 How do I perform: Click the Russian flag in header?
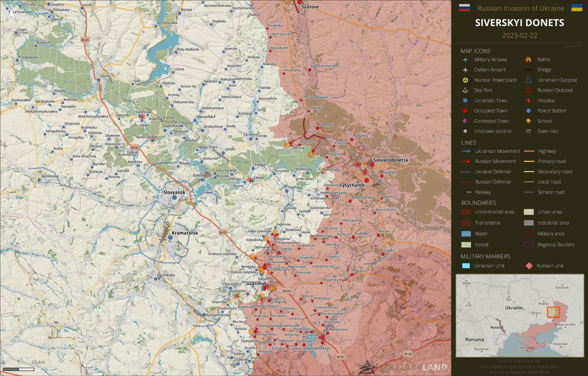pos(464,8)
